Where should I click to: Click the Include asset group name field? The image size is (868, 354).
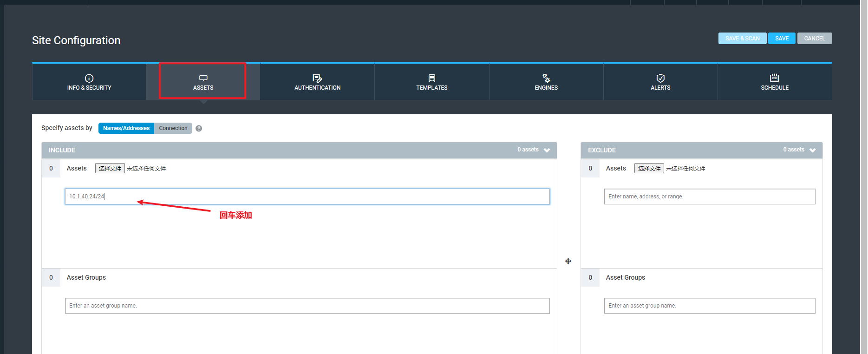tap(307, 306)
